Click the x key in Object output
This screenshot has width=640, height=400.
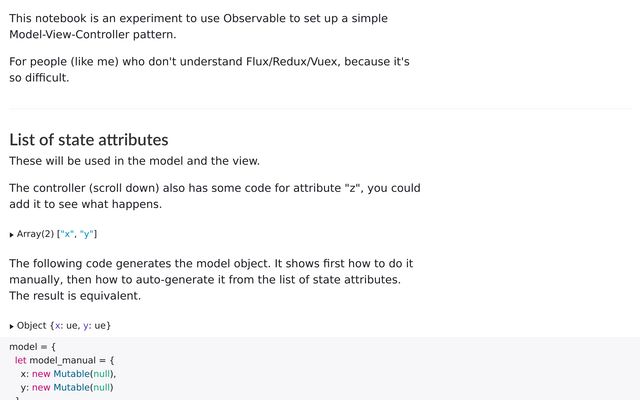click(x=57, y=325)
